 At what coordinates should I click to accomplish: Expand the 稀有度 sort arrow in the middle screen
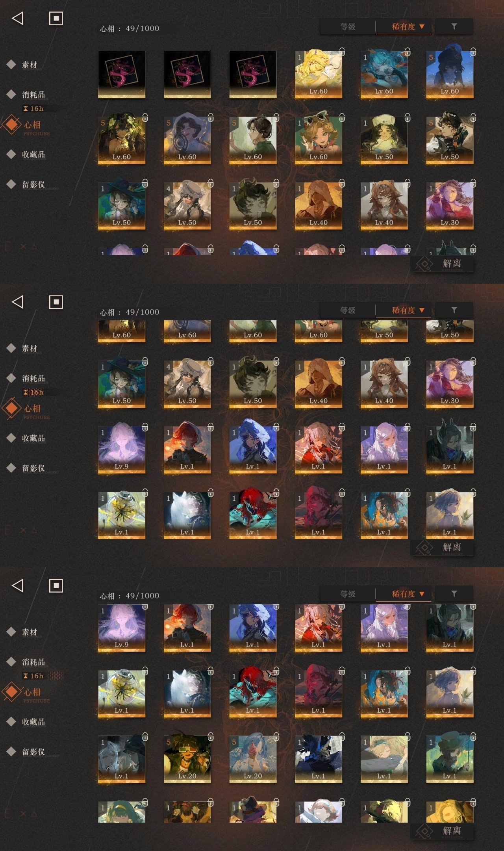click(422, 310)
